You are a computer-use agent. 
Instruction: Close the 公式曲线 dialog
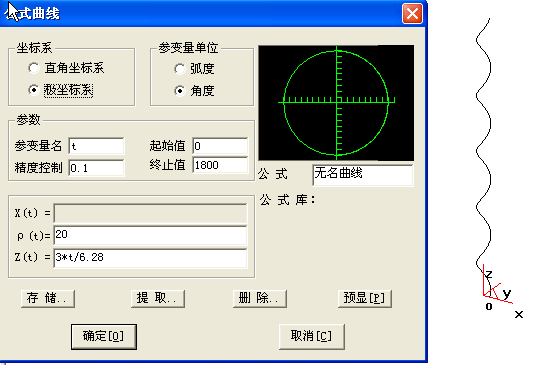coord(412,14)
